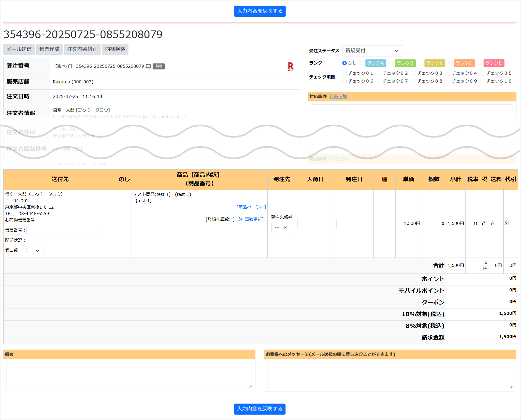Image resolution: width=521 pixels, height=420 pixels.
Task: Click the 注文内容修正 button
Action: click(x=82, y=49)
